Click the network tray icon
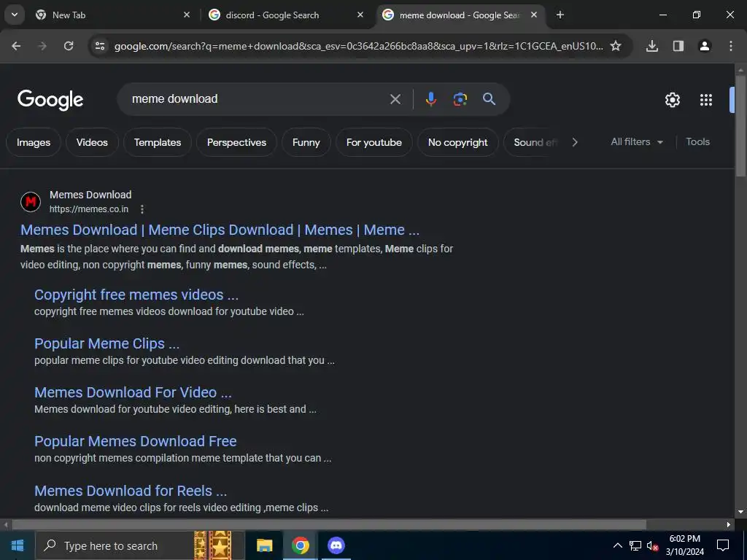 pos(635,545)
